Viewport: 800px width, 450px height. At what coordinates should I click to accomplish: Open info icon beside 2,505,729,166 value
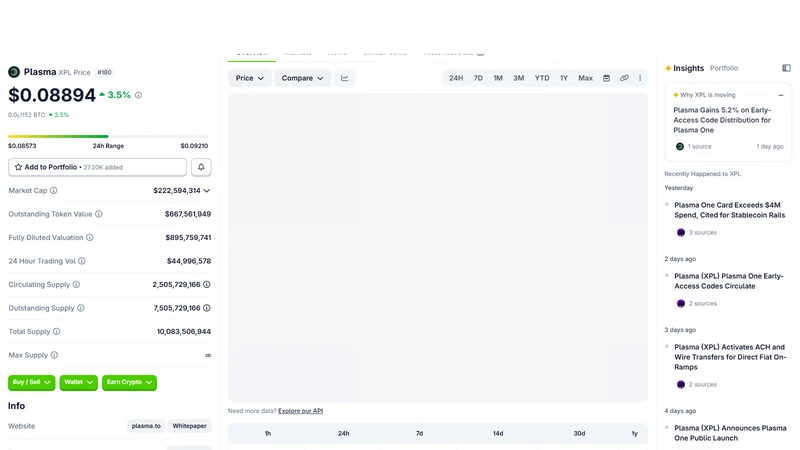(x=207, y=284)
